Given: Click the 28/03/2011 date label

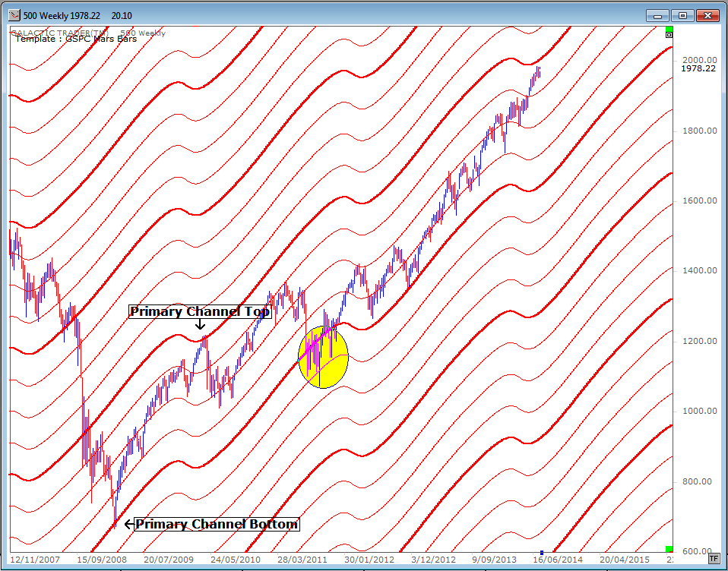Looking at the screenshot, I should click(x=302, y=560).
